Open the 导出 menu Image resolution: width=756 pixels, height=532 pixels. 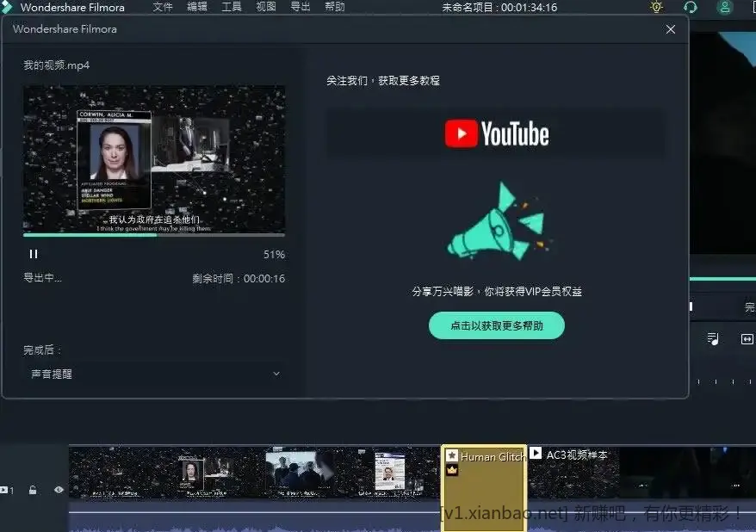tap(301, 7)
